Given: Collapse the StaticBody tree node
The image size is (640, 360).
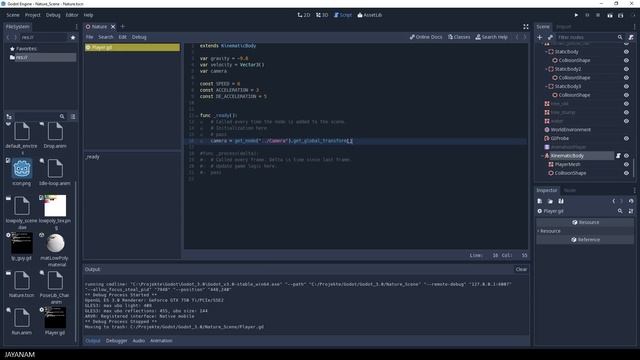Looking at the screenshot, I should click(546, 52).
